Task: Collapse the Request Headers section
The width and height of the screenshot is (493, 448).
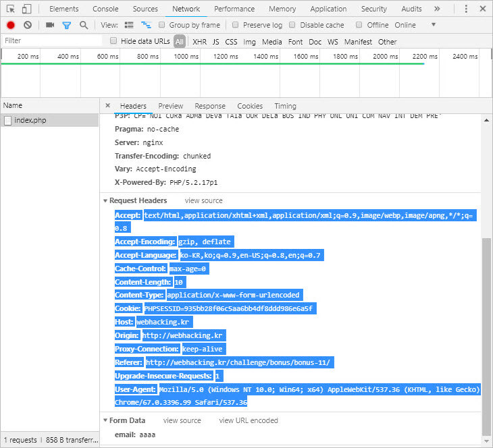Action: click(x=105, y=201)
